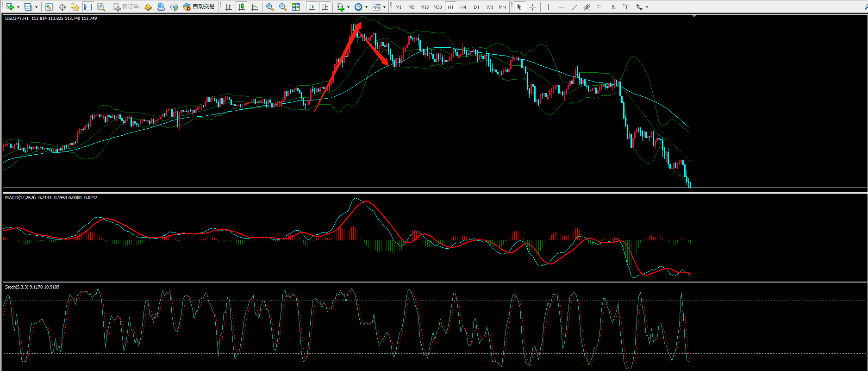Screen dimensions: 868x371
Task: Open the Templates dropdown arrow
Action: coord(384,7)
